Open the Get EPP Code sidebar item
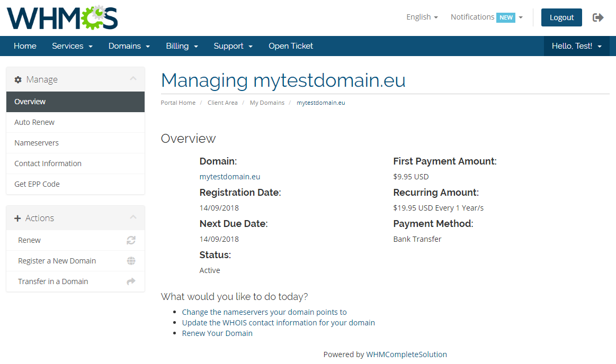Screen dimensions: 616x364 [36, 184]
